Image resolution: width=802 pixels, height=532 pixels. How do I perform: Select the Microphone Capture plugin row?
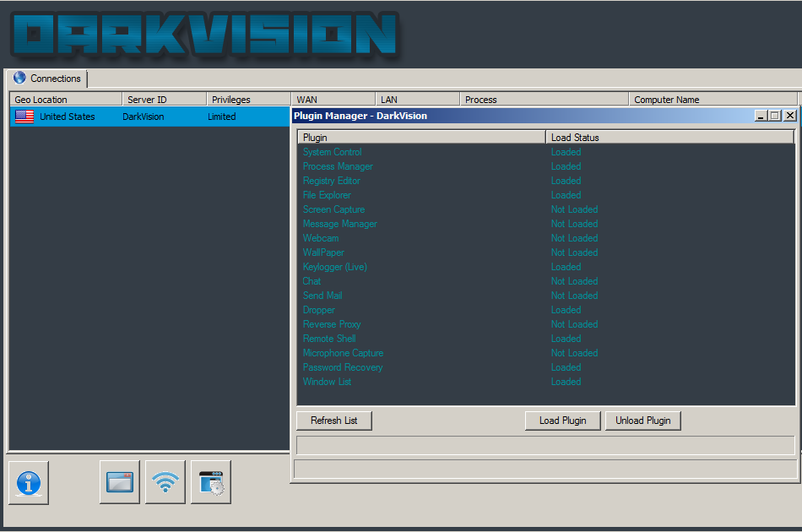(x=546, y=353)
